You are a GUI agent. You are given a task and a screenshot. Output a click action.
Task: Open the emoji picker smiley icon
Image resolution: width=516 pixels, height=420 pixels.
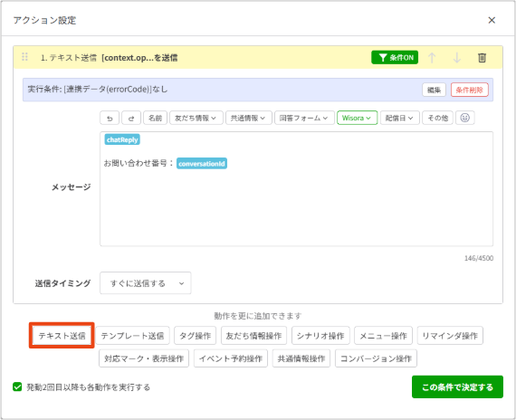(464, 118)
